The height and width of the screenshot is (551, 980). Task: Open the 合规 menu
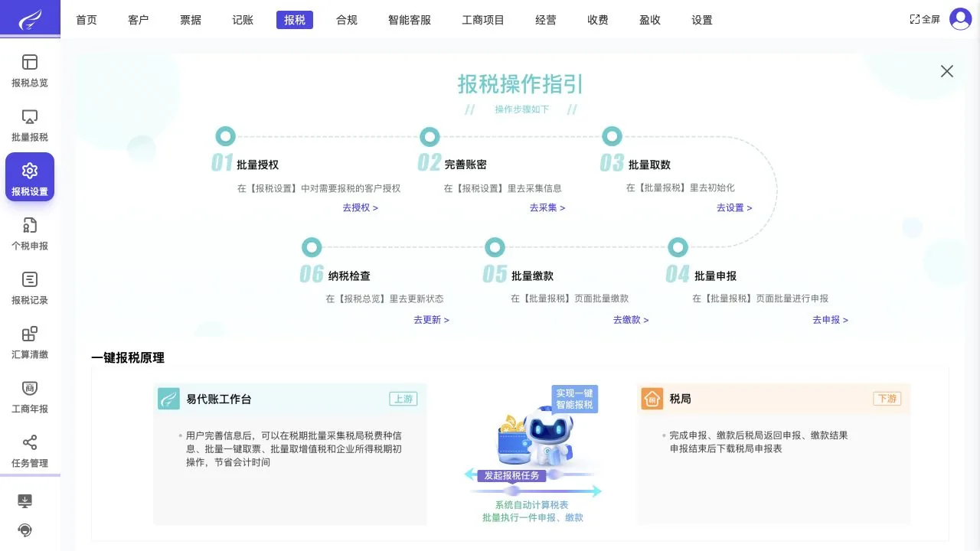coord(347,20)
